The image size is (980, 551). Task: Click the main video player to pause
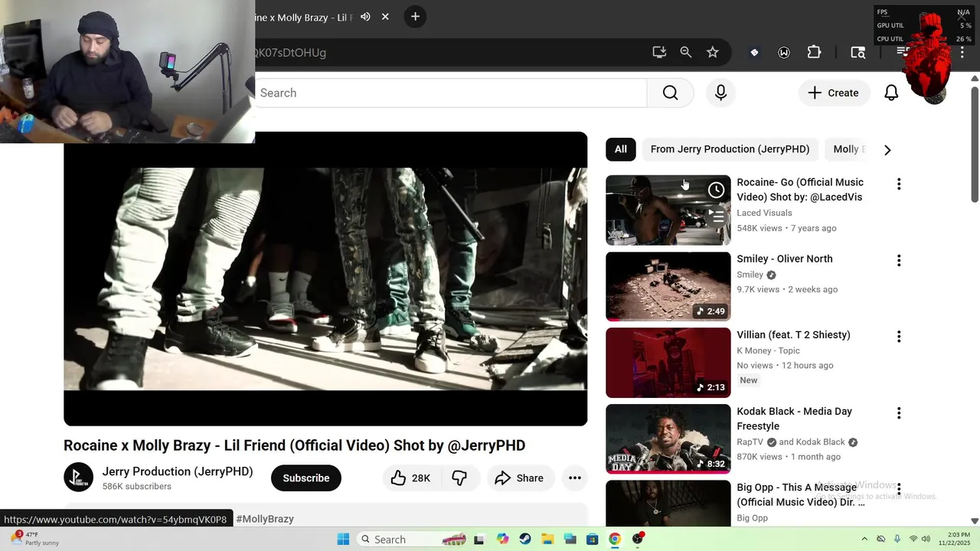pyautogui.click(x=325, y=279)
